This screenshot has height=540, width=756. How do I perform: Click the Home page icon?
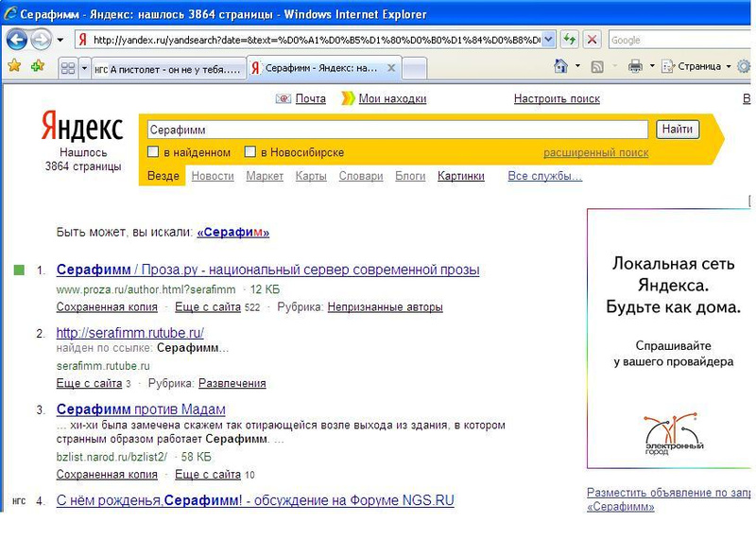point(561,66)
